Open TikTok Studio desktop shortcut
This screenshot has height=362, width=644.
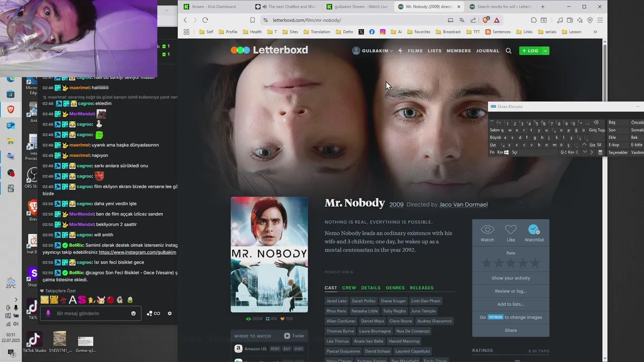click(34, 342)
